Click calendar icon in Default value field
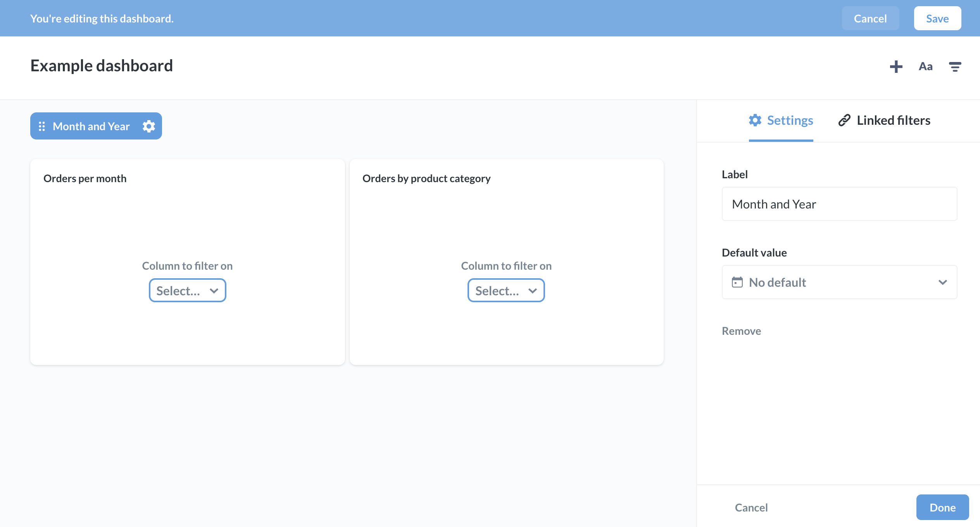Viewport: 980px width, 527px height. [x=737, y=282]
